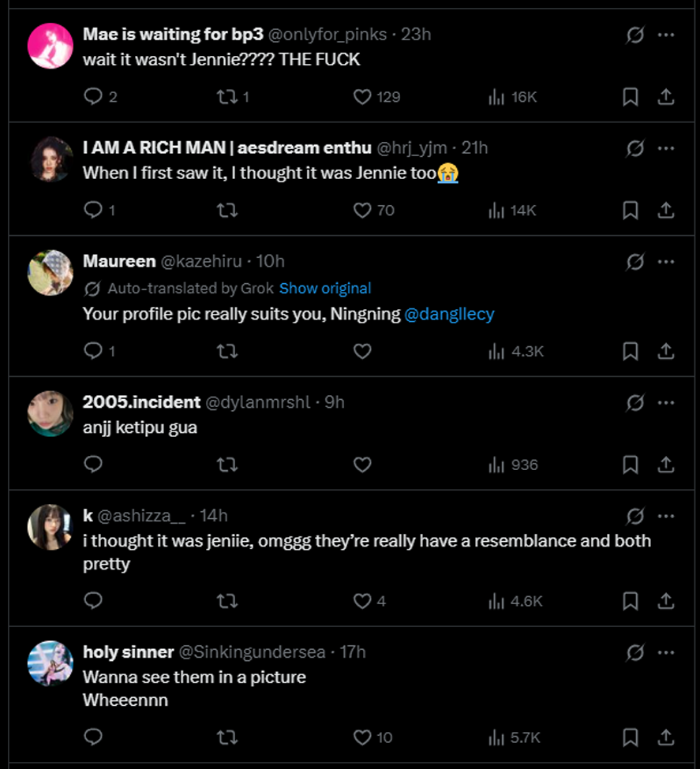
Task: Share the tweet from @hrj_yjm
Action: (666, 211)
